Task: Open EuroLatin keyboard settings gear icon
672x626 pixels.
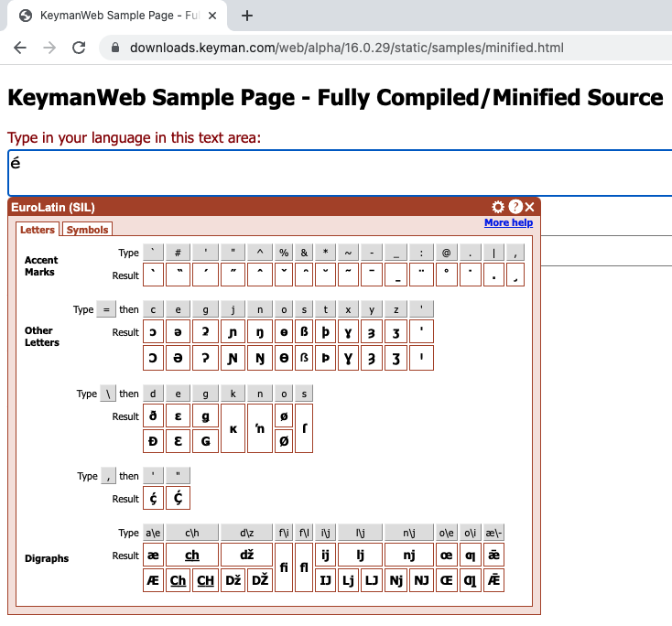Action: coord(497,208)
